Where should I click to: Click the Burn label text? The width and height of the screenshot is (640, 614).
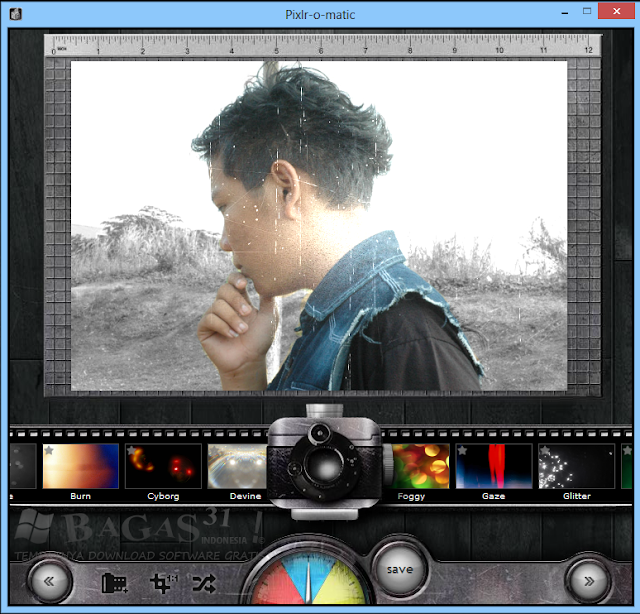[80, 496]
